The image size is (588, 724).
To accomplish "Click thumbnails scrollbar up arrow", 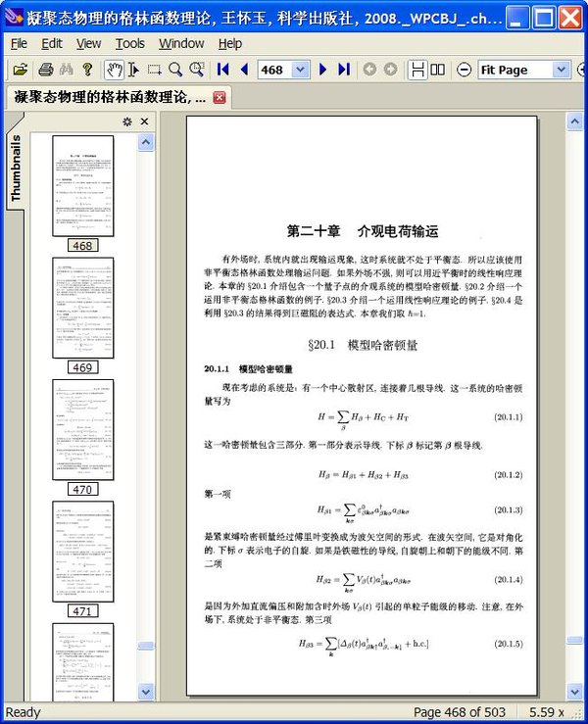I will [x=146, y=142].
